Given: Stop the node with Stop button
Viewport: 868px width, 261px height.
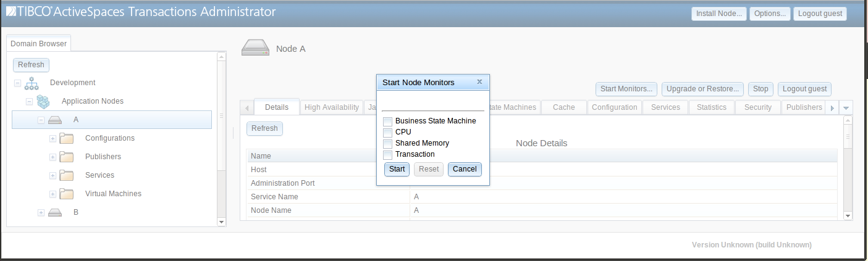Looking at the screenshot, I should pos(761,89).
